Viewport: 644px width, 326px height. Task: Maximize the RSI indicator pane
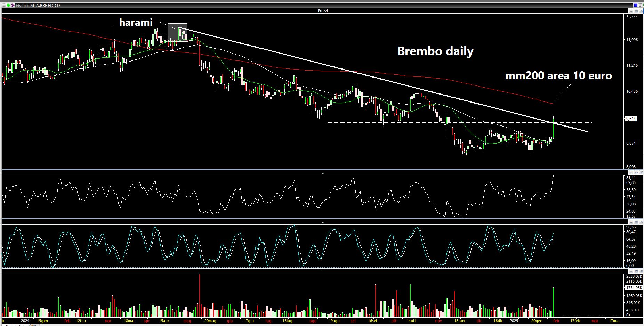(x=636, y=172)
